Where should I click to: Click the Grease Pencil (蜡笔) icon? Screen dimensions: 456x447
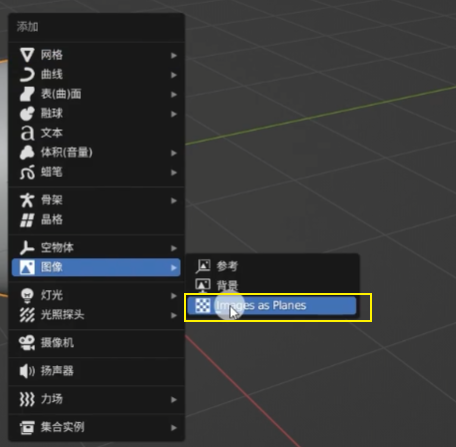click(27, 172)
